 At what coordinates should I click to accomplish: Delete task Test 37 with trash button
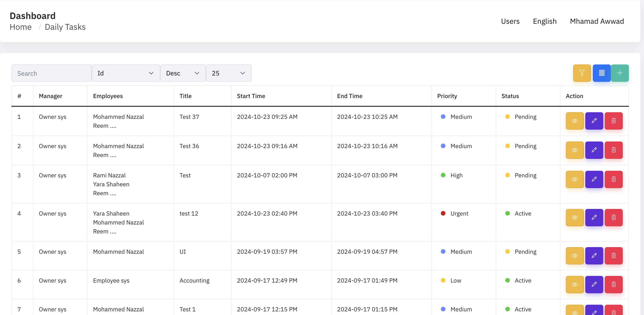click(x=614, y=121)
